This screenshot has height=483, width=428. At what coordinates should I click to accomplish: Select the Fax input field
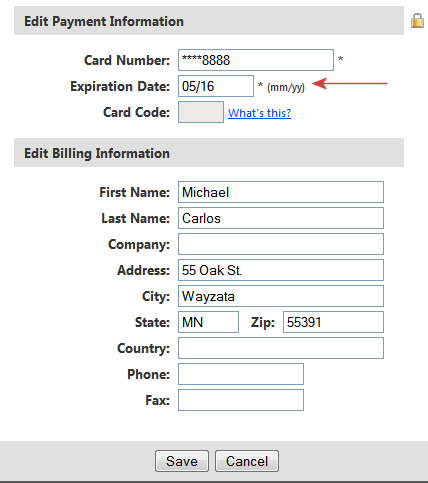click(x=241, y=400)
